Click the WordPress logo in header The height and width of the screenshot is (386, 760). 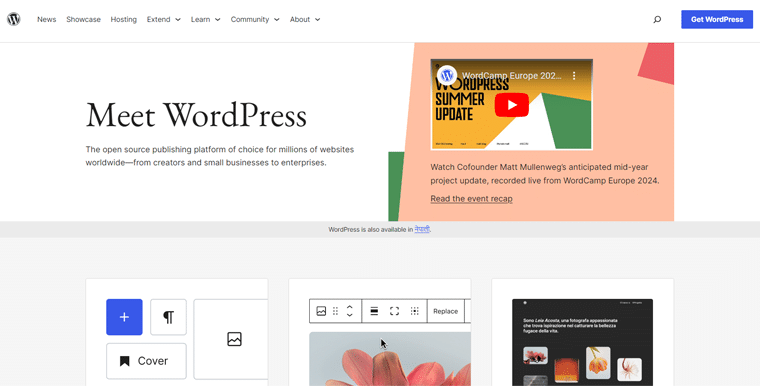point(14,19)
